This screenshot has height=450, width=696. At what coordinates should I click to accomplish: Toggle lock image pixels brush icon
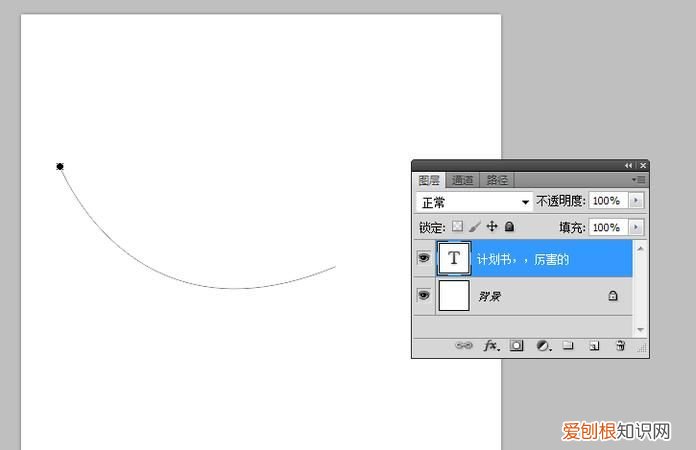click(475, 228)
